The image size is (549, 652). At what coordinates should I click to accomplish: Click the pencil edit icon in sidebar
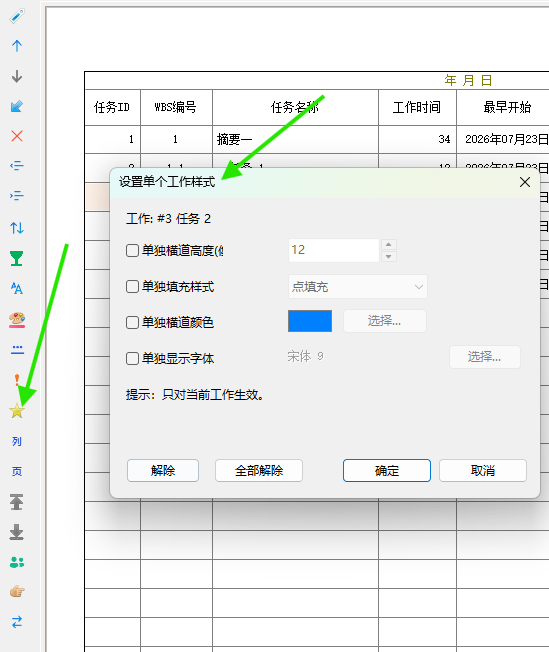(x=17, y=16)
